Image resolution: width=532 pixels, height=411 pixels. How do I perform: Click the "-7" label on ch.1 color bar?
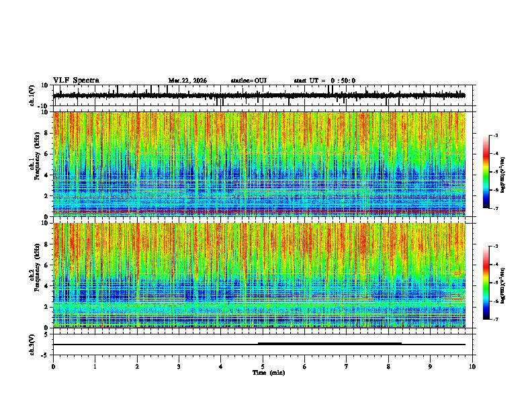[x=496, y=208]
